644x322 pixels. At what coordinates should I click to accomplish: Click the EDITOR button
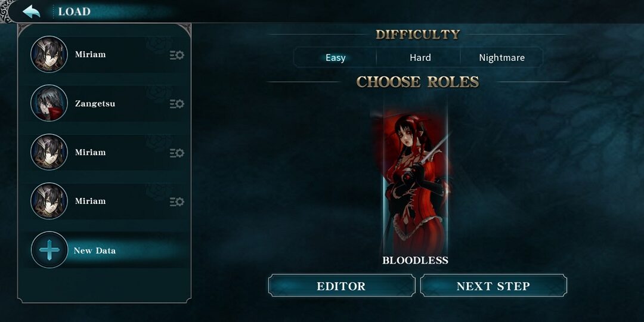(341, 286)
